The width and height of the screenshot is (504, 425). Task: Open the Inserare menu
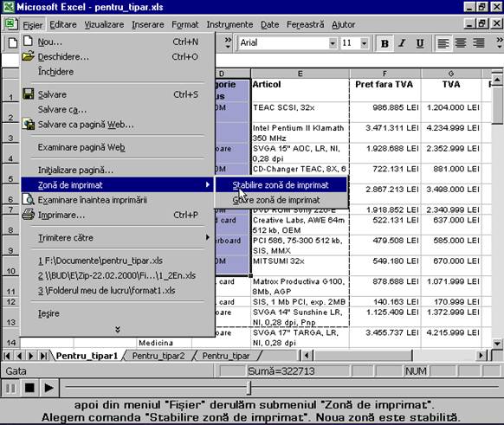(x=148, y=24)
